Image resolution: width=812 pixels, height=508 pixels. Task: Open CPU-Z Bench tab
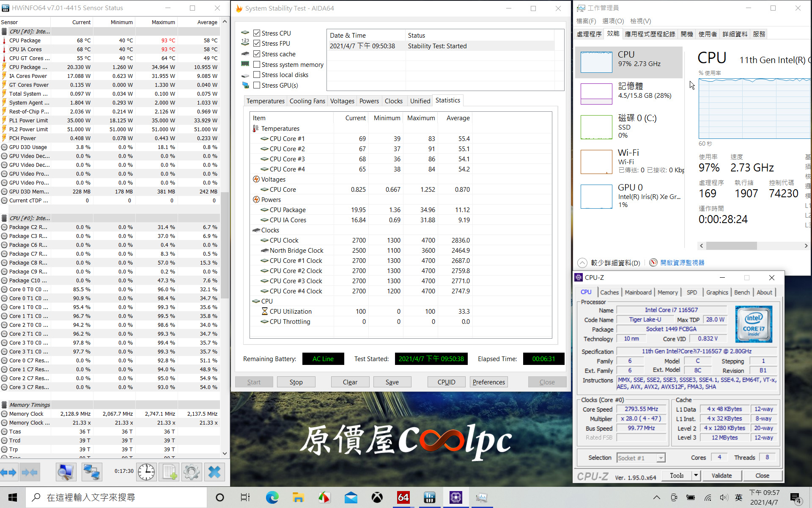coord(742,292)
